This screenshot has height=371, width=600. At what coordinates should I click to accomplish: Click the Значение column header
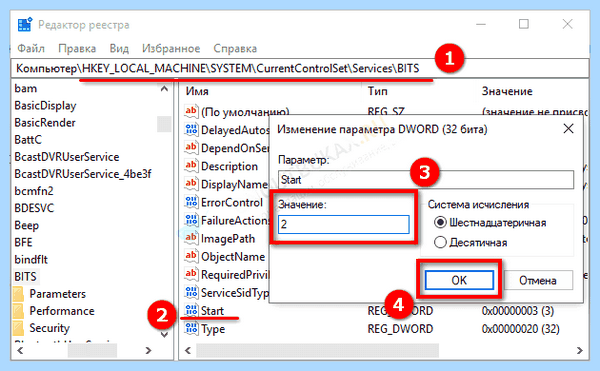[507, 91]
